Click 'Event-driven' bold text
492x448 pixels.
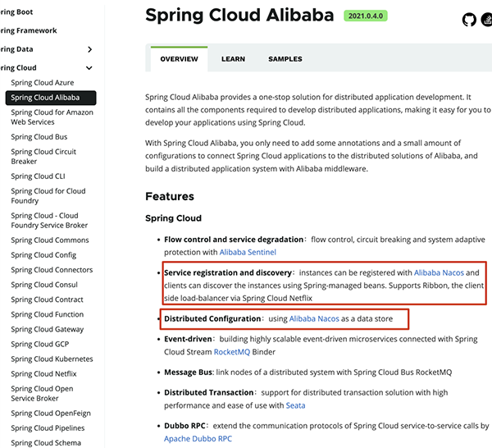pos(189,339)
